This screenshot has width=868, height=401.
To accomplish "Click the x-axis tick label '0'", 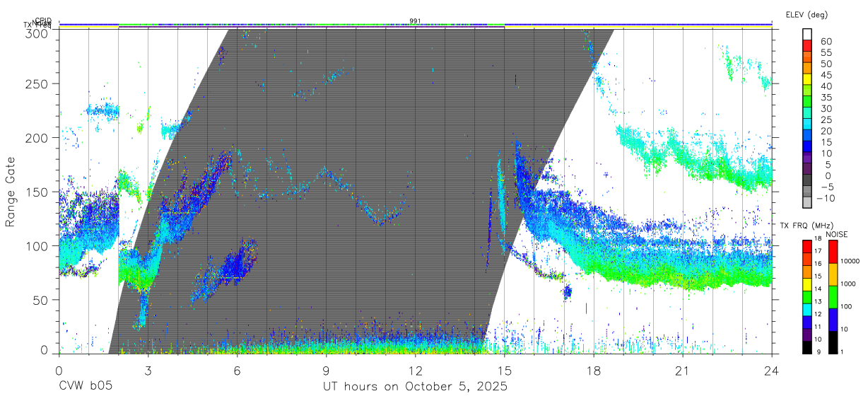I will pos(59,370).
